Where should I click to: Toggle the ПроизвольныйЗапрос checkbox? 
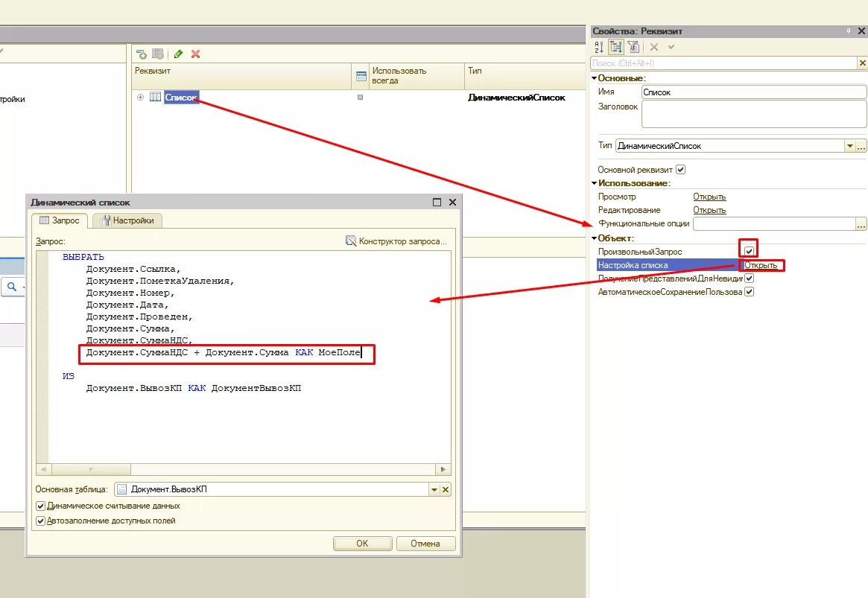pyautogui.click(x=749, y=251)
